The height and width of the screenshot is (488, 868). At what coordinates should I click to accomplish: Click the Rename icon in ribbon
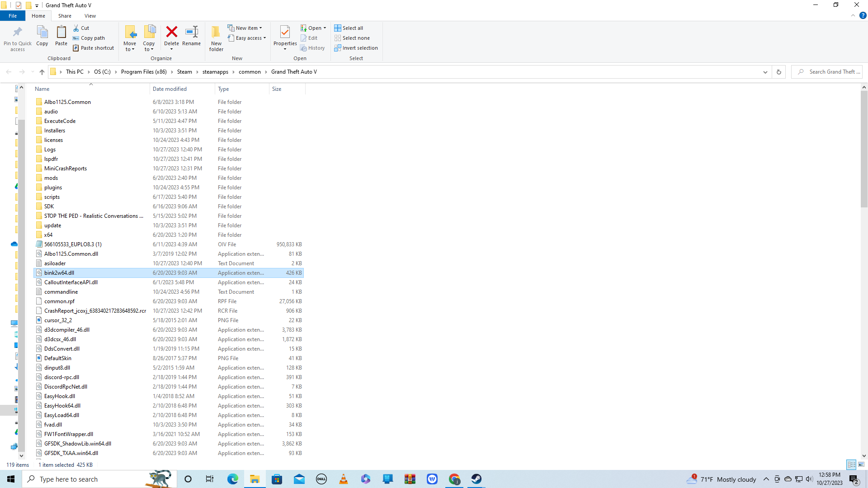[191, 32]
